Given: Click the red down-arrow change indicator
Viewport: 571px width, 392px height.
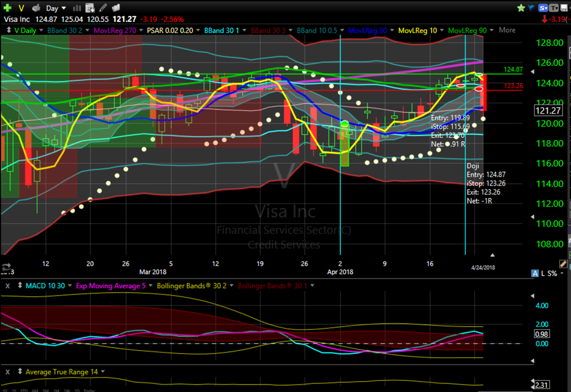Looking at the screenshot, I should pos(545,19).
